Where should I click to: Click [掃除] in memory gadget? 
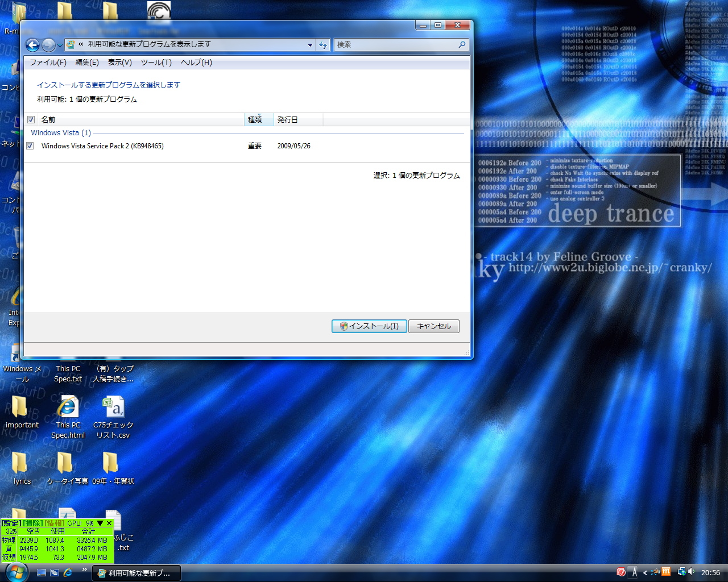point(32,523)
